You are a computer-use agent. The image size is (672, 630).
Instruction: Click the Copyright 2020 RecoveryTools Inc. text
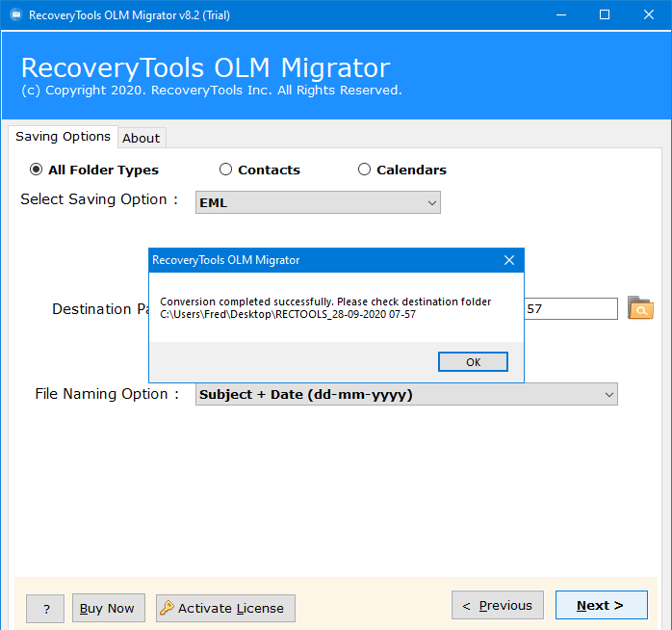pos(212,90)
